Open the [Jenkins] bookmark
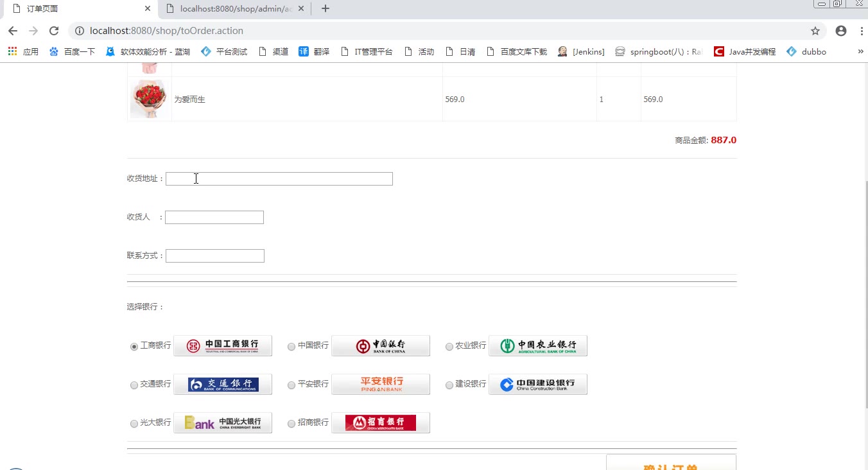868x470 pixels. [x=581, y=51]
